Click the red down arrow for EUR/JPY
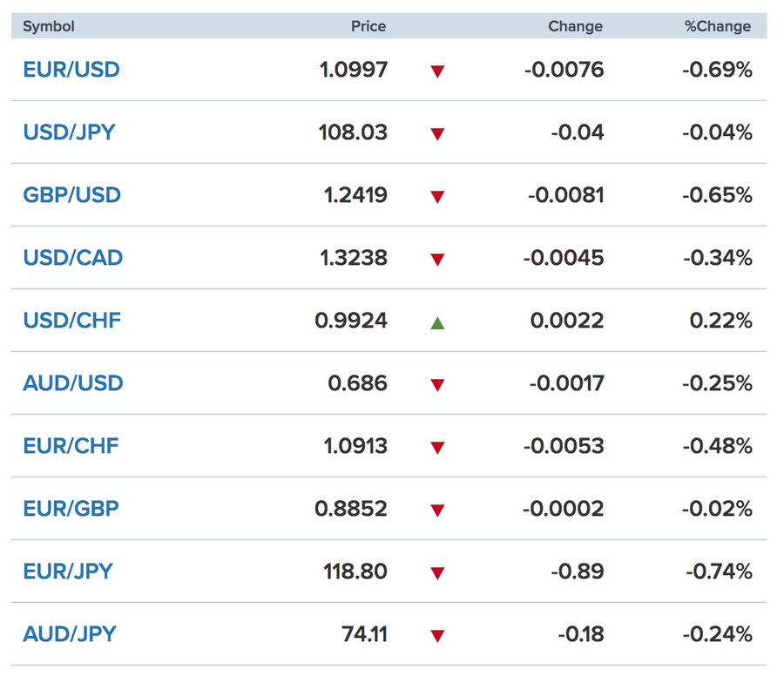Image resolution: width=784 pixels, height=690 pixels. point(437,573)
